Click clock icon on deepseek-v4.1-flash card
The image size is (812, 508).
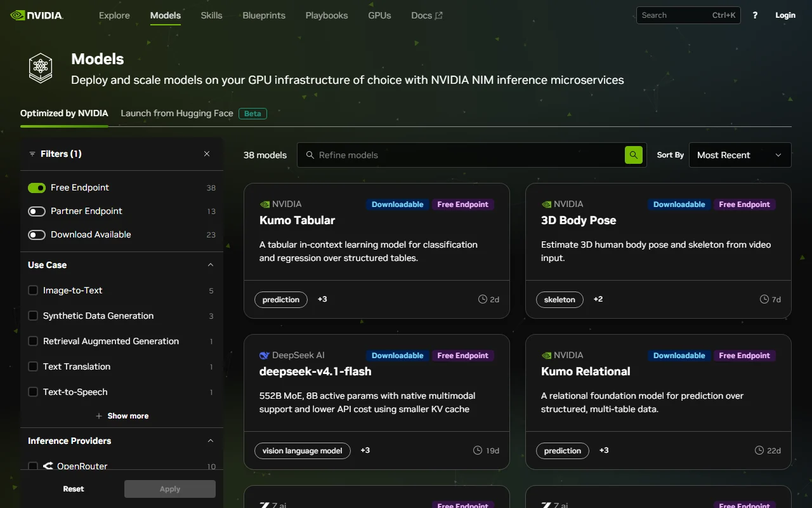[478, 450]
